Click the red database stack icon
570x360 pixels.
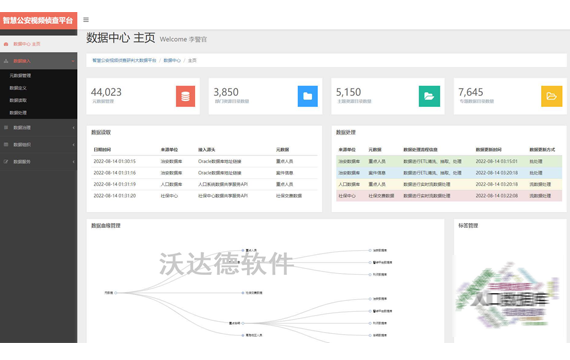point(185,96)
